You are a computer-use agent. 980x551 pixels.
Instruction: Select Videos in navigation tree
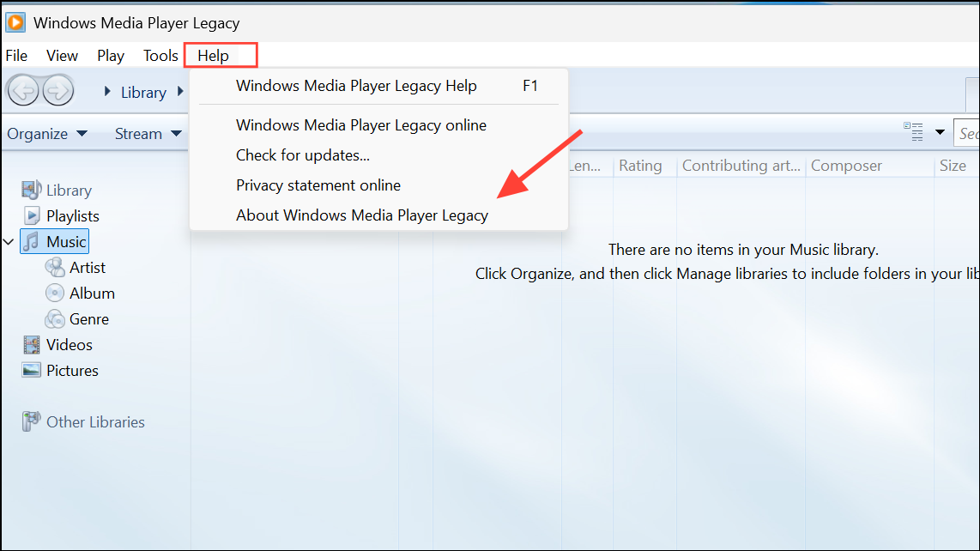(70, 345)
